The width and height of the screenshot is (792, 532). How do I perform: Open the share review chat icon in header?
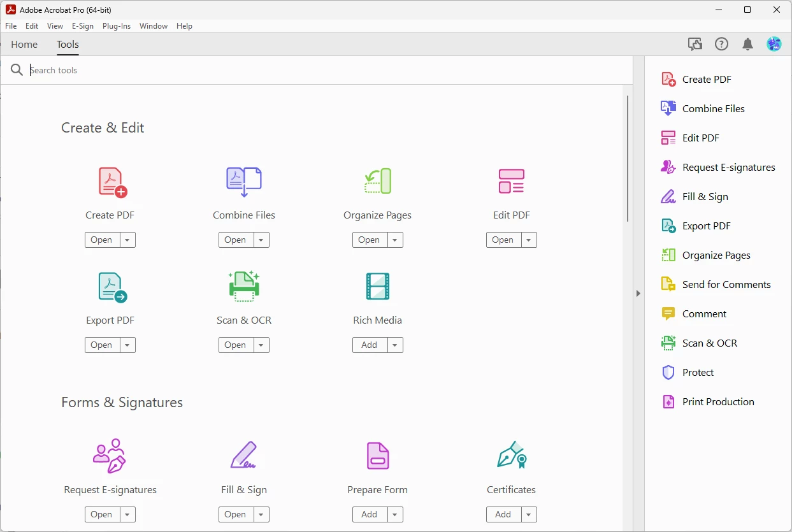pyautogui.click(x=695, y=44)
